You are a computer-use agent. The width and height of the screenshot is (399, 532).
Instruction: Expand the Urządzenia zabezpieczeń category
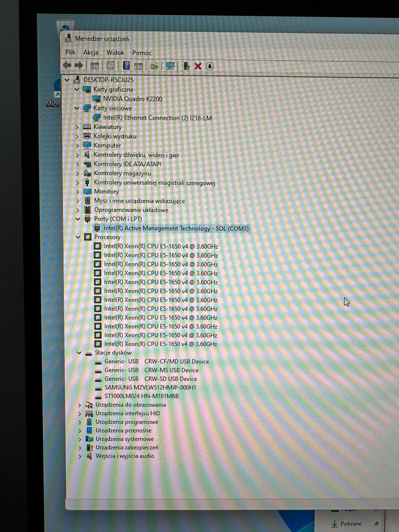click(80, 448)
